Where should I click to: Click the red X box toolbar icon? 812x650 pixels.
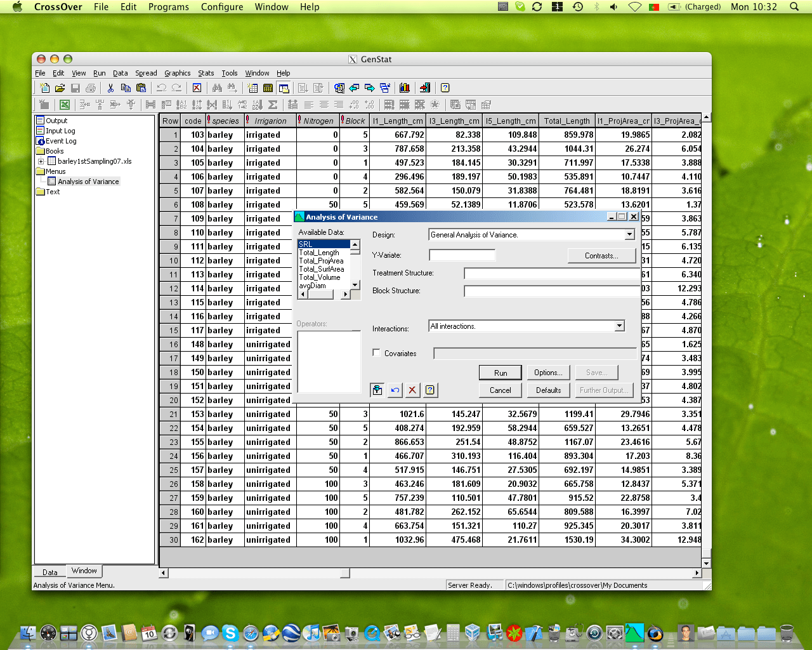pyautogui.click(x=197, y=88)
